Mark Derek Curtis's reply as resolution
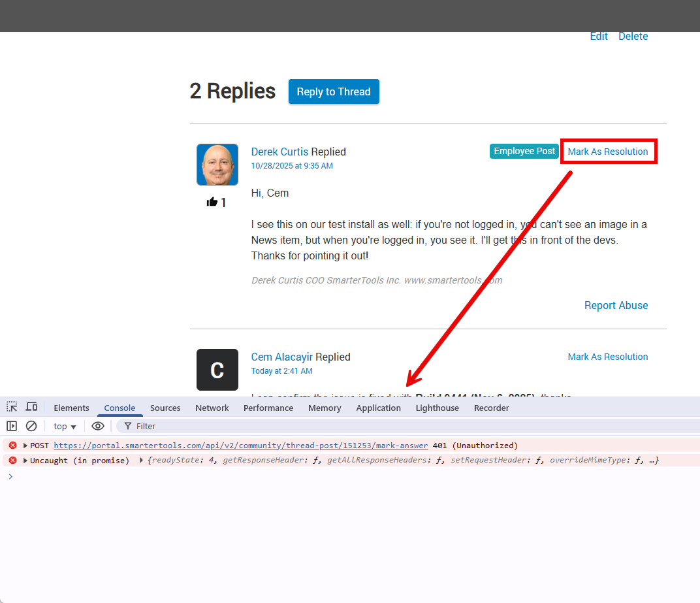700x603 pixels. (608, 152)
